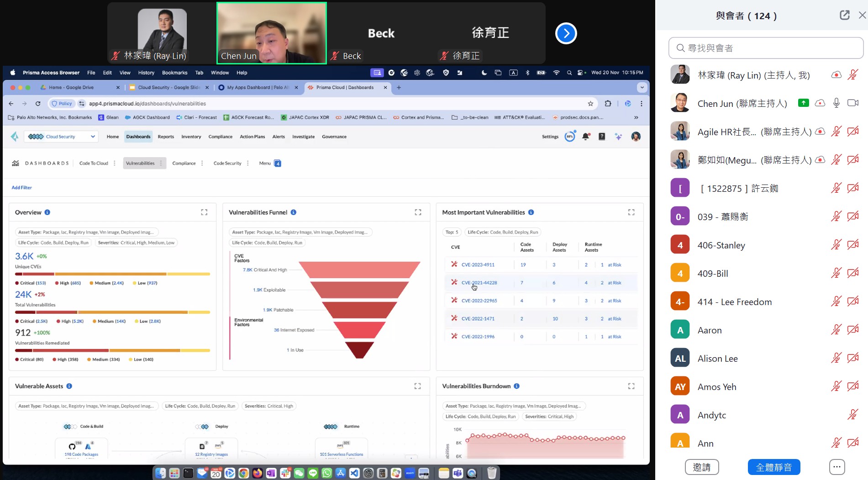Switch to the Code Security dashboard tab
Viewport: 868px width, 480px height.
227,163
